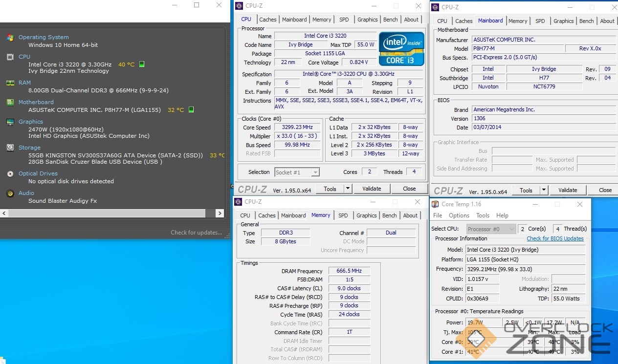This screenshot has height=364, width=618.
Task: Click the green temperature indicator beside 40 °C
Action: tap(142, 64)
